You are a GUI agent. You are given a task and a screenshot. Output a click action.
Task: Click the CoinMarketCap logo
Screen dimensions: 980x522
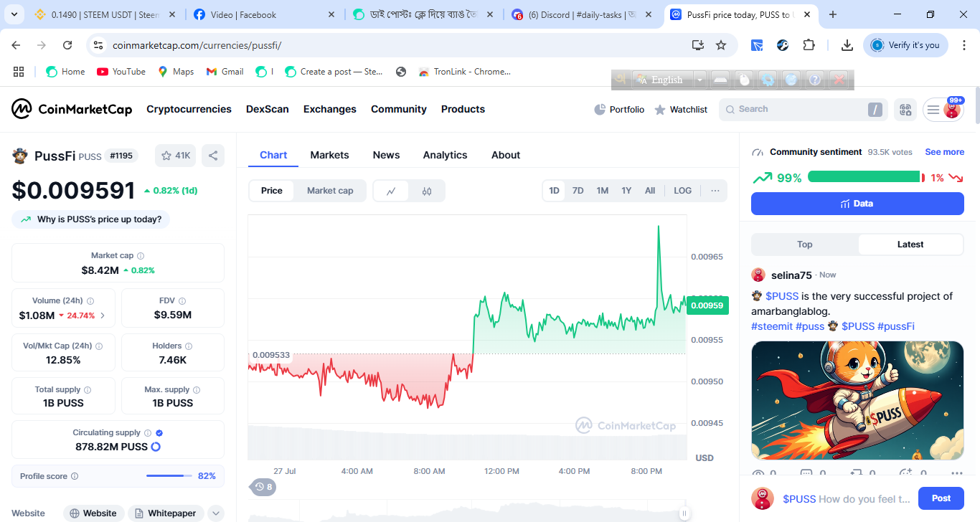72,109
